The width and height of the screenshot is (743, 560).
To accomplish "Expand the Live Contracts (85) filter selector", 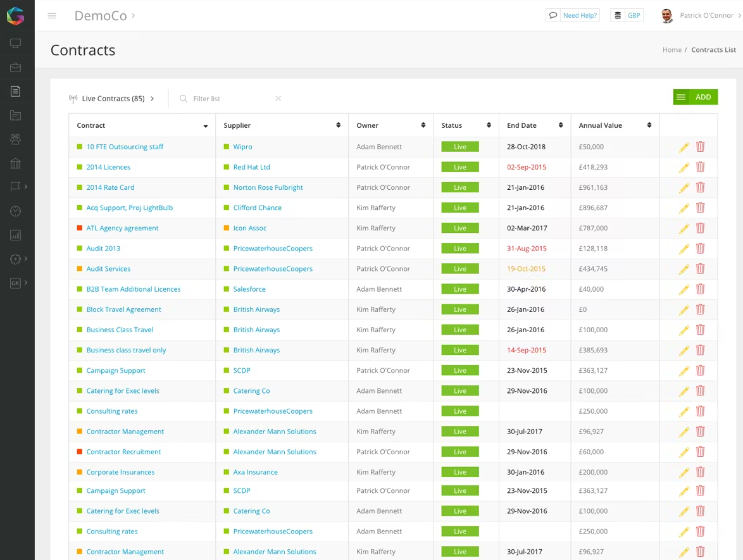I will pos(152,99).
